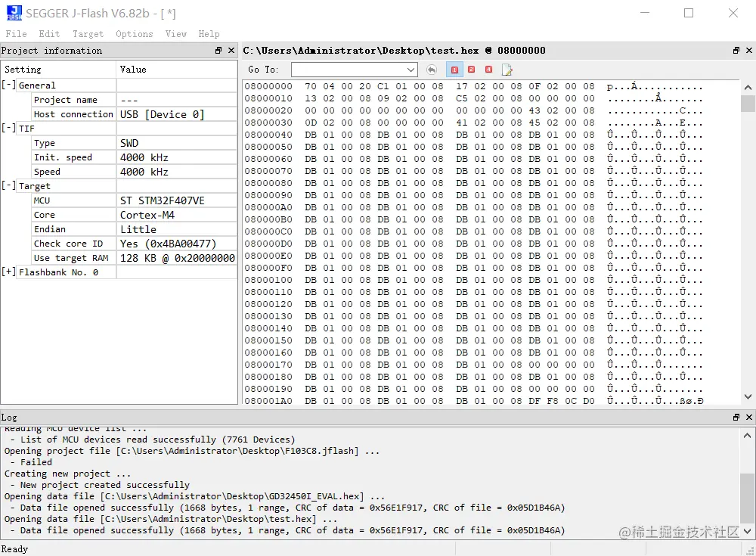The image size is (756, 556).
Task: Close the Project information panel
Action: click(231, 50)
